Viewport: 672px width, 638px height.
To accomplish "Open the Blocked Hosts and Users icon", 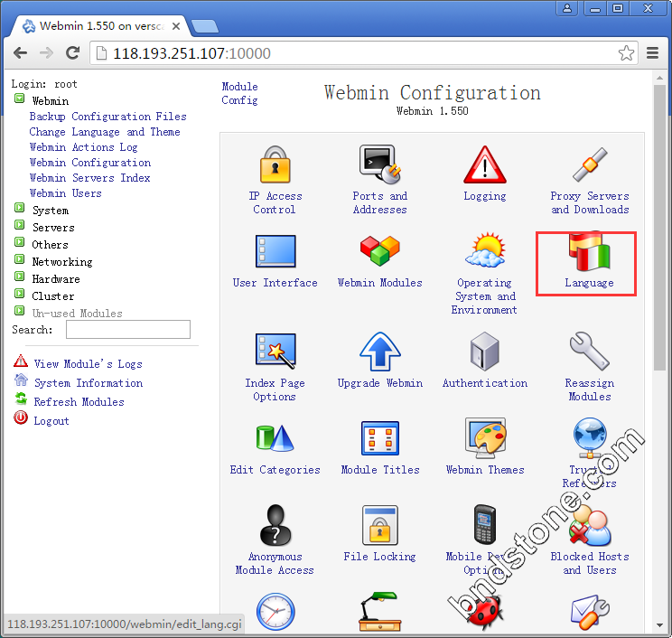I will [x=590, y=525].
